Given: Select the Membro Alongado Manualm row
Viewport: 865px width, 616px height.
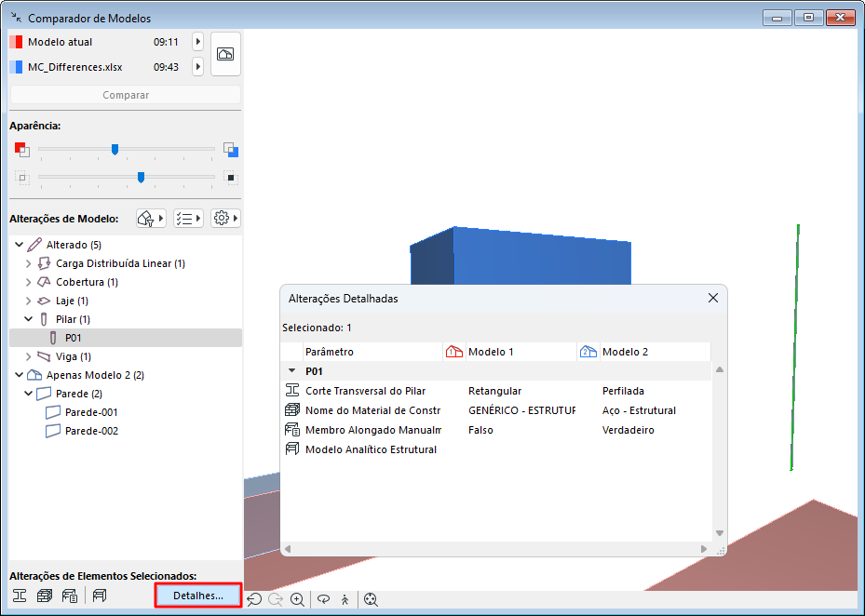Looking at the screenshot, I should click(496, 430).
